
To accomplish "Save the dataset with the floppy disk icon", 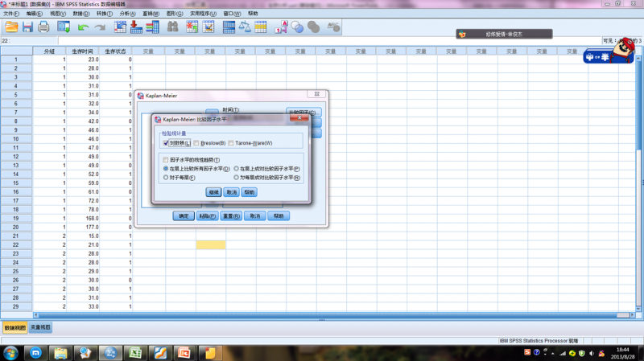I will pyautogui.click(x=27, y=27).
